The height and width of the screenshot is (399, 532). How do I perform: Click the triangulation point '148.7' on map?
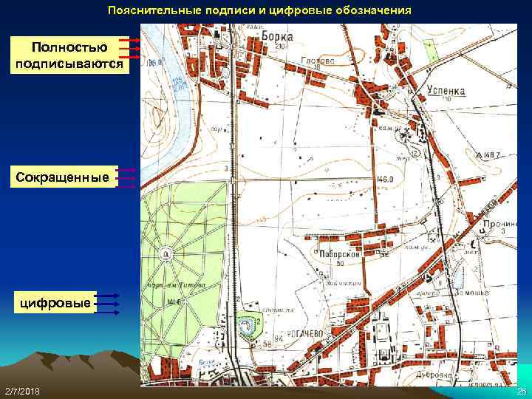(x=488, y=155)
